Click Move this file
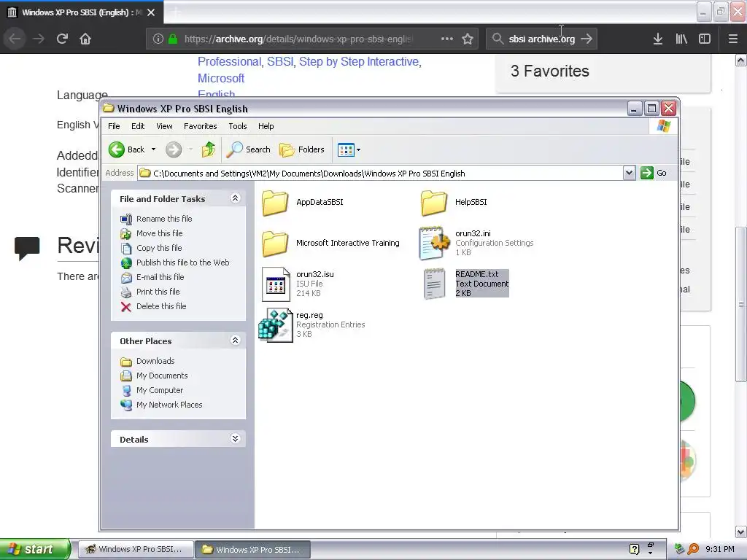 [x=159, y=233]
